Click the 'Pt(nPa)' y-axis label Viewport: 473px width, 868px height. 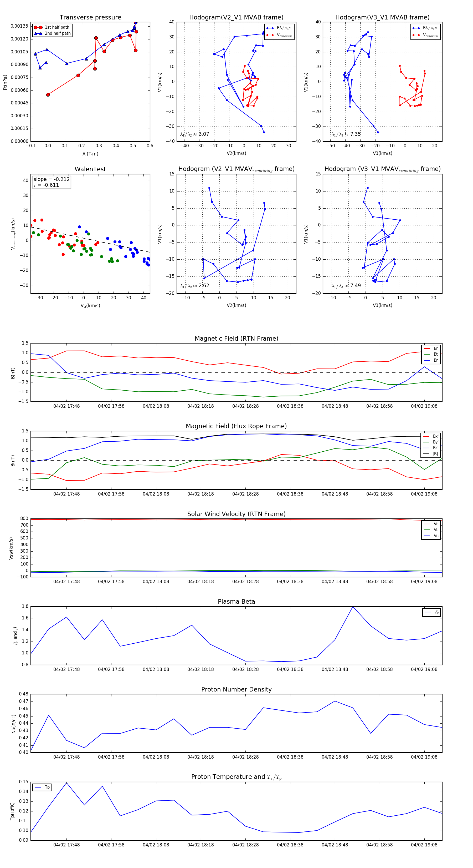pyautogui.click(x=5, y=82)
